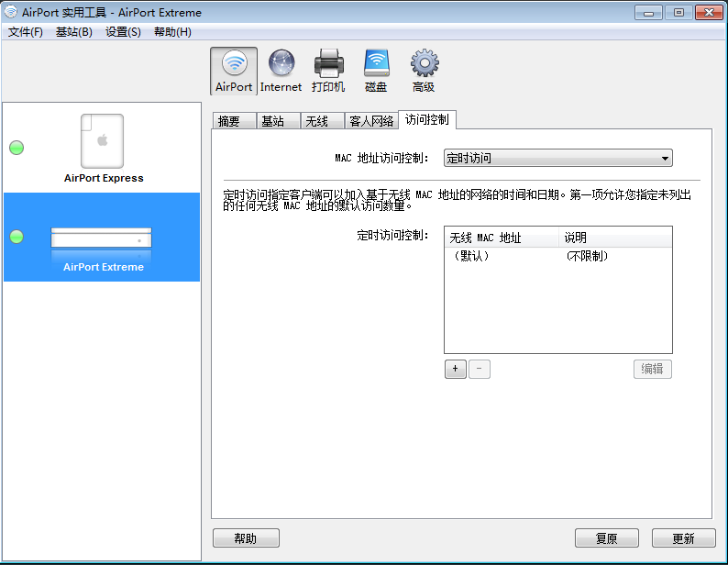This screenshot has width=728, height=565.
Task: Click the AirPort Utility title bar icon
Action: point(12,13)
